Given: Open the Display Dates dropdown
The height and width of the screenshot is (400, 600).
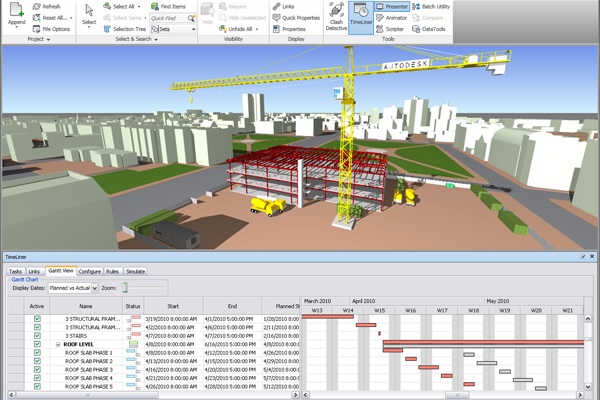Looking at the screenshot, I should coord(73,288).
